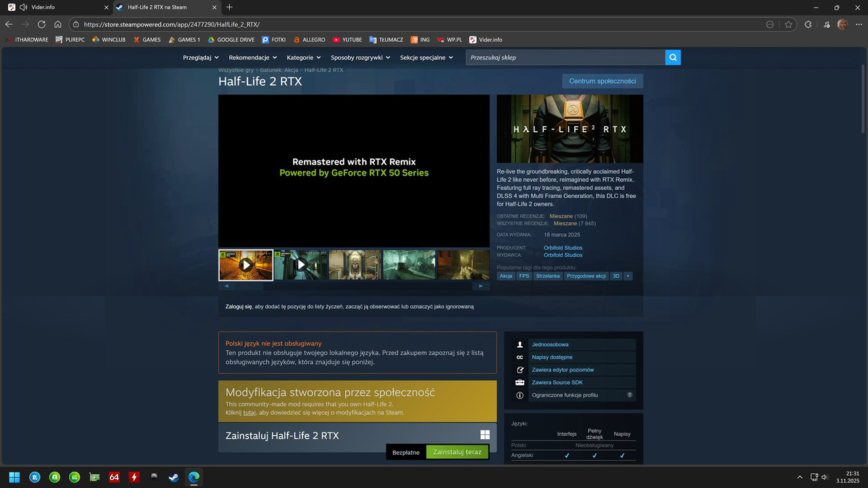Expand the Kategorie dropdown menu

coord(303,58)
